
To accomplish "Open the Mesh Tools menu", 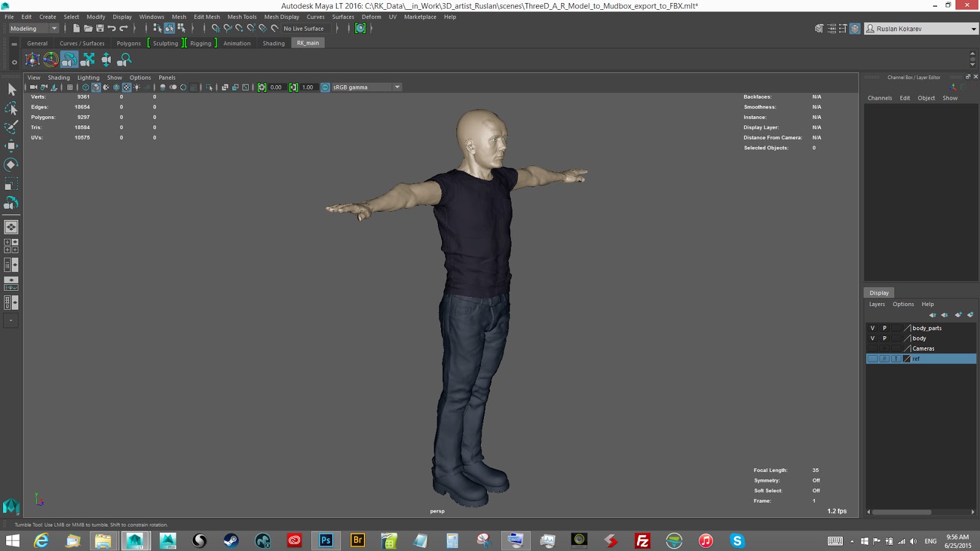I will click(x=242, y=17).
